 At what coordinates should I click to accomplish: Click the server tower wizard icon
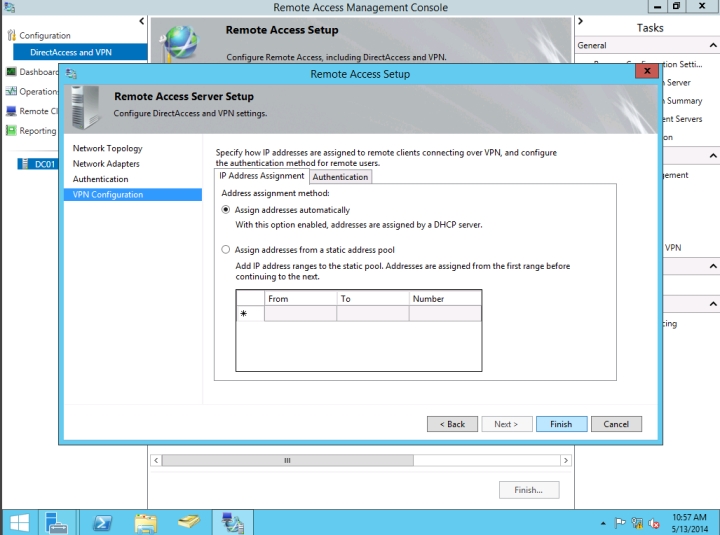pos(86,107)
